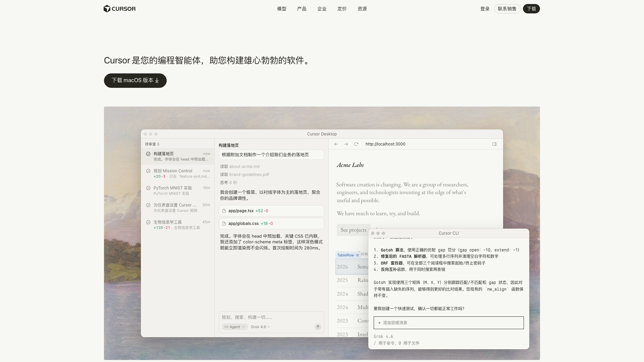Image resolution: width=644 pixels, height=362 pixels.
Task: Click the 联系销售 button
Action: tap(507, 9)
